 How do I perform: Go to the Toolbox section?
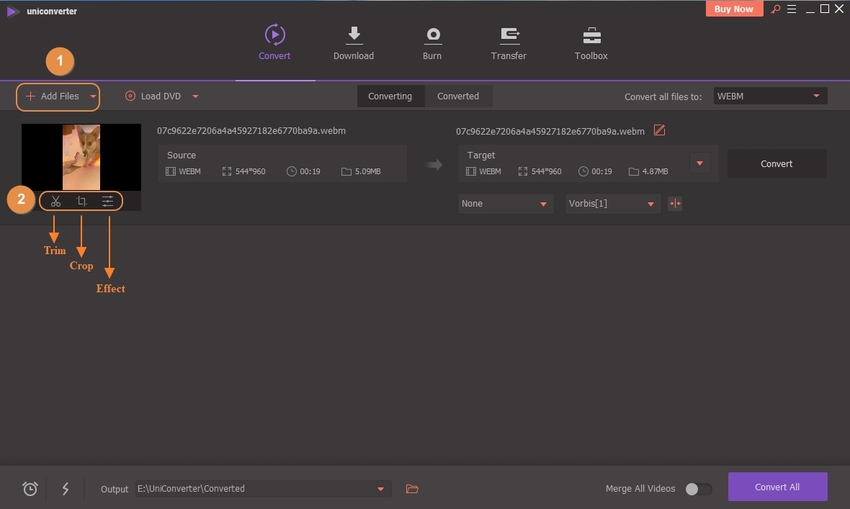[x=591, y=43]
